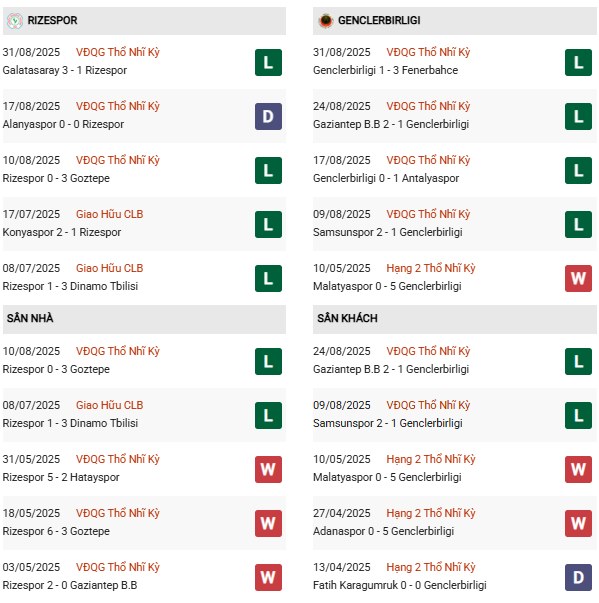599x603 pixels.
Task: Click D badge for Alanyaspor 0-0 Rizespor
Action: [268, 116]
